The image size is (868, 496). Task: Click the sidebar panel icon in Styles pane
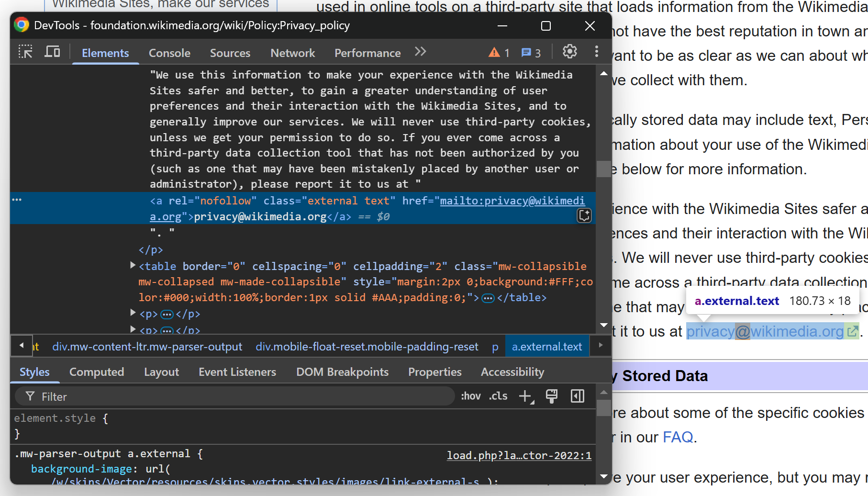(x=577, y=396)
